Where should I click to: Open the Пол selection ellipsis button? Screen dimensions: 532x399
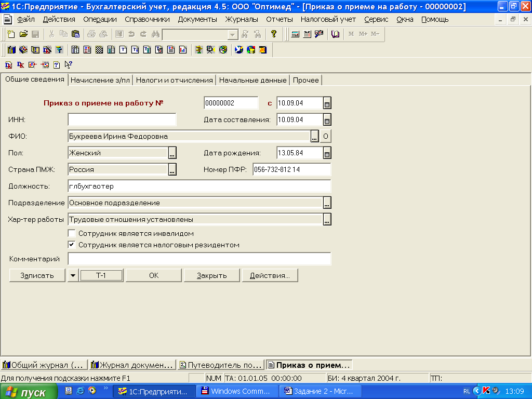172,153
